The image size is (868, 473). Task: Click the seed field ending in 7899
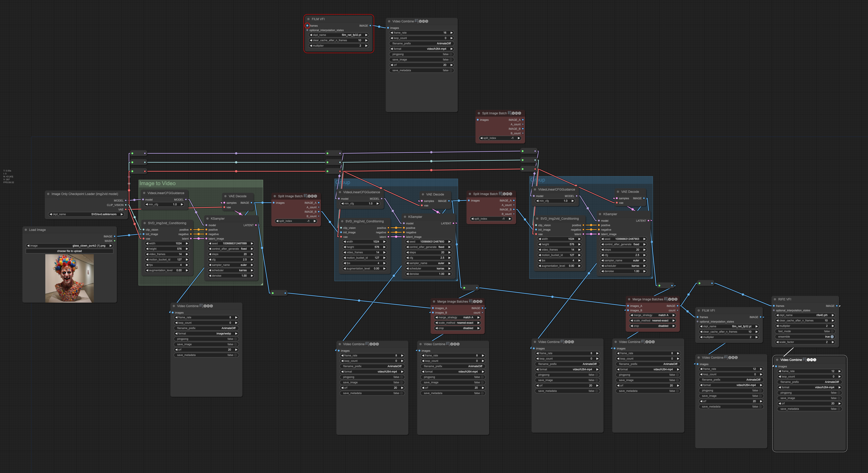231,244
